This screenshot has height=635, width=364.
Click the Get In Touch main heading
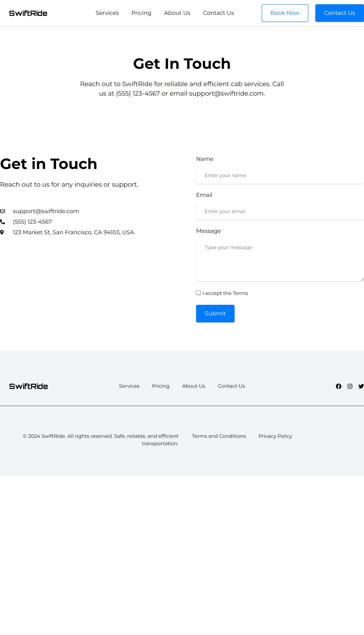(182, 63)
